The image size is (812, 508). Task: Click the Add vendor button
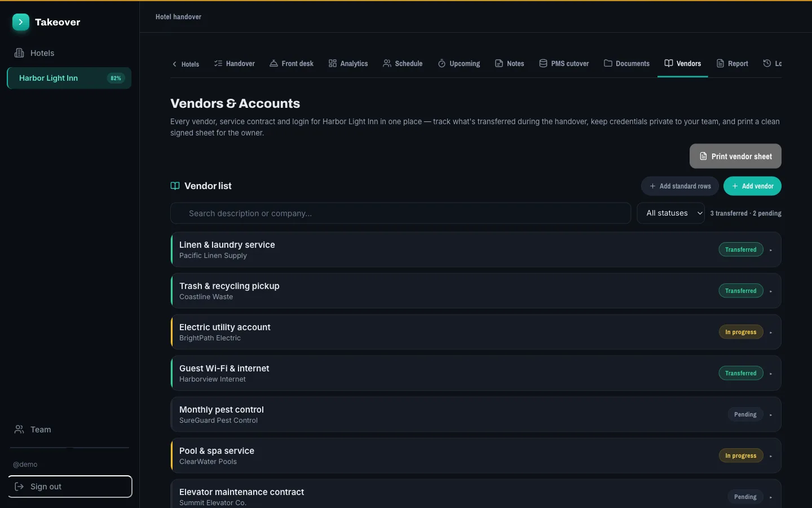752,186
